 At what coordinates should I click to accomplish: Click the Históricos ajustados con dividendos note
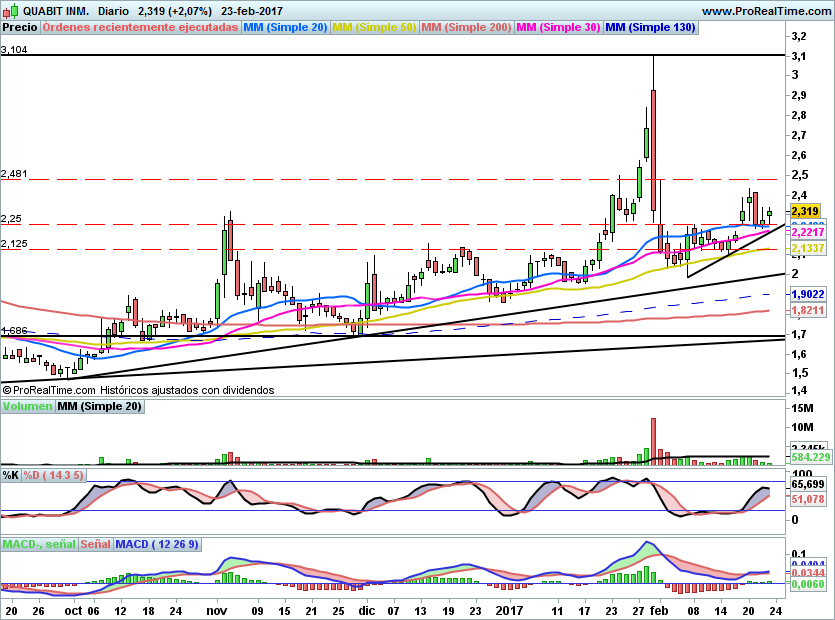pos(187,390)
